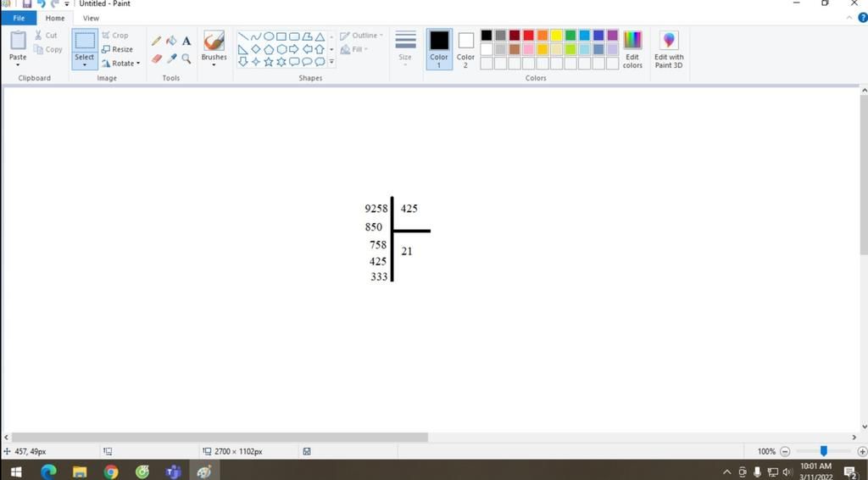
Task: Activate Color 1 selector
Action: [439, 48]
